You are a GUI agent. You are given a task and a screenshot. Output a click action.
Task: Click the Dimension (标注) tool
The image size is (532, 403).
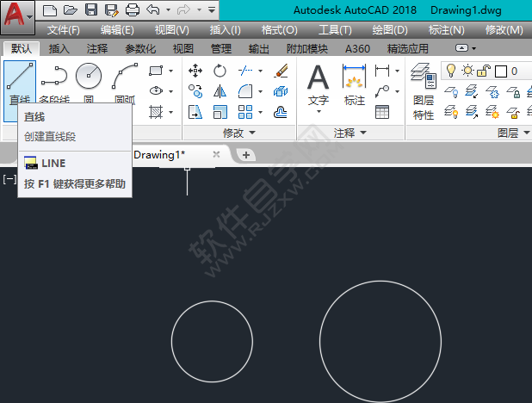(354, 85)
